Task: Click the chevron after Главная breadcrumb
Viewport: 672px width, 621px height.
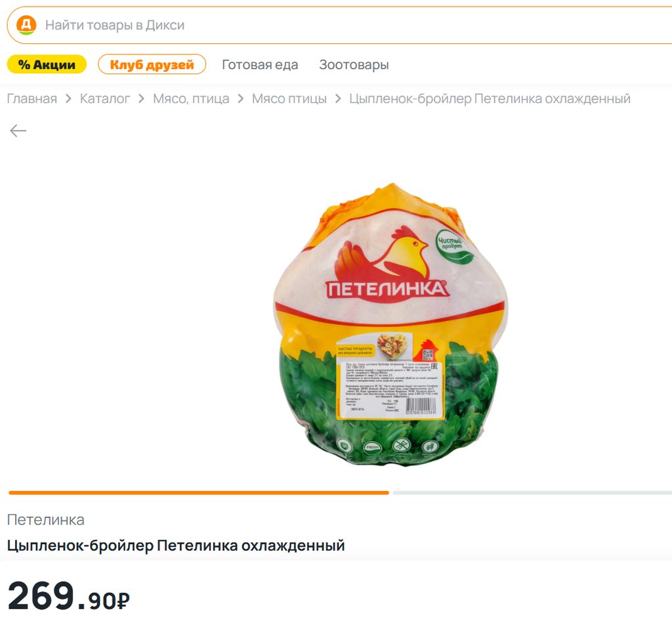Action: click(x=68, y=99)
